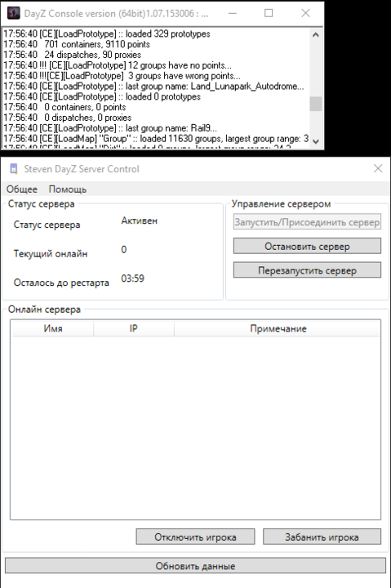Click the Осталось до рестарта label
The height and width of the screenshot is (588, 391).
(61, 283)
